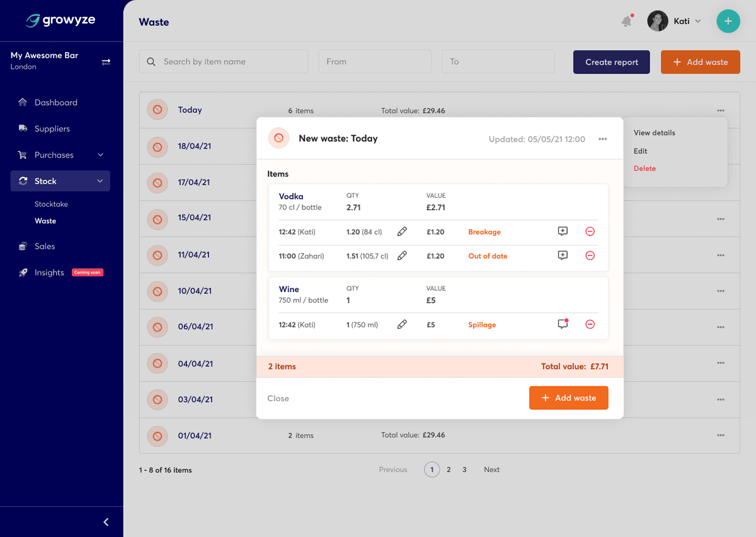Click the Create report button
The height and width of the screenshot is (537, 756).
611,62
